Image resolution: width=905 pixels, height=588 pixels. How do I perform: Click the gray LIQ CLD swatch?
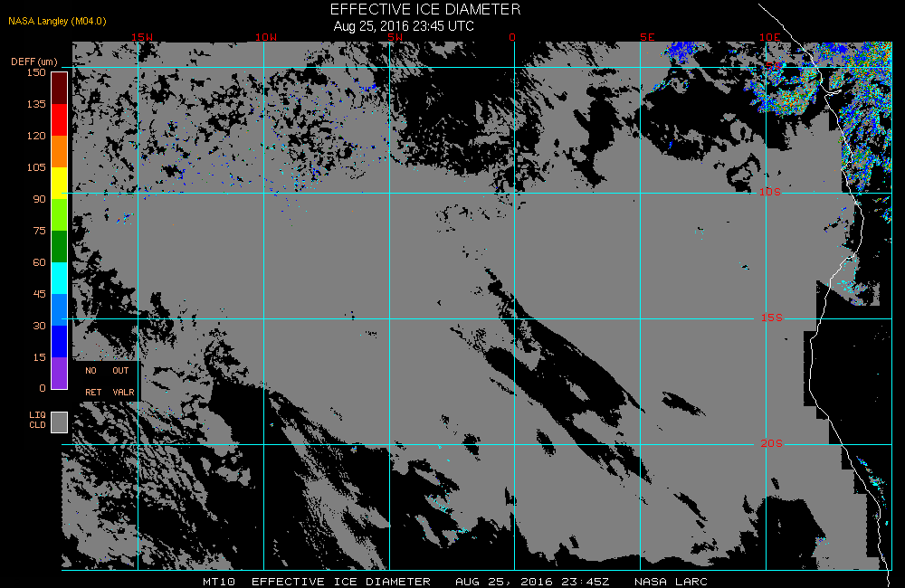click(x=60, y=422)
